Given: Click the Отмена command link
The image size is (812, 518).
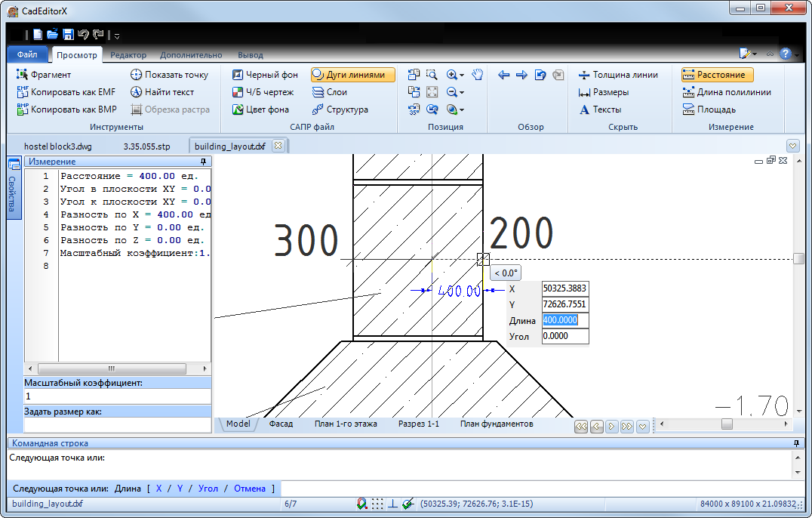Looking at the screenshot, I should pos(249,489).
